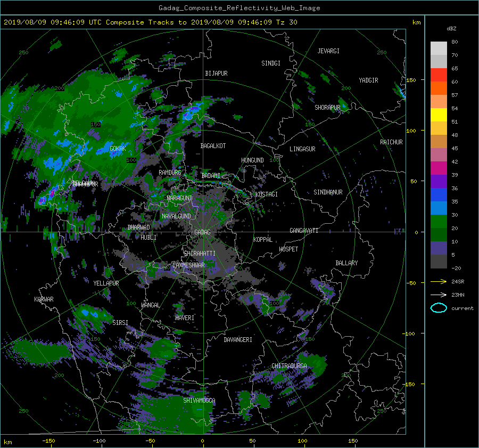Select the yellow 51-54 dBZ color band

[x=439, y=115]
